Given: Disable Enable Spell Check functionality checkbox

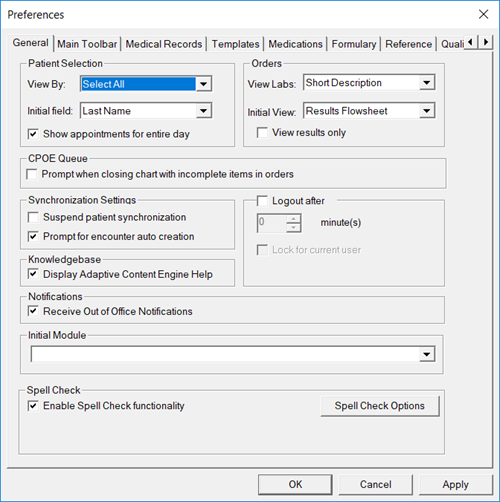Looking at the screenshot, I should pyautogui.click(x=33, y=406).
